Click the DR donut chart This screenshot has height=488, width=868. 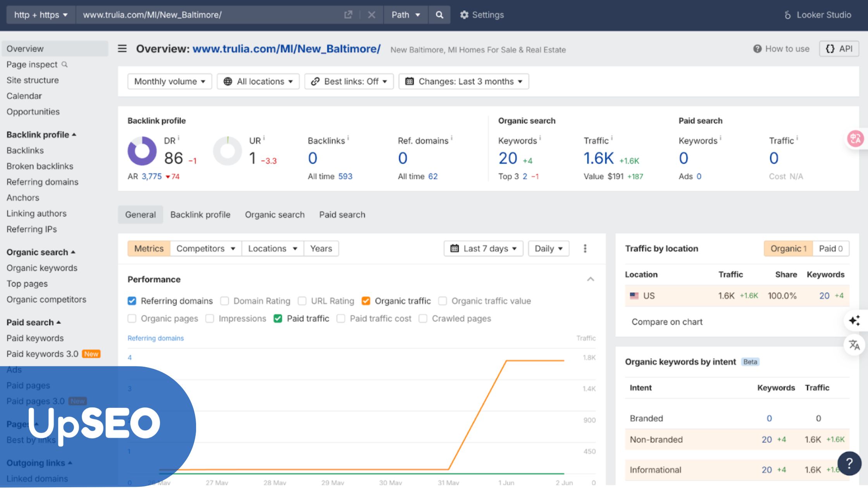point(142,151)
